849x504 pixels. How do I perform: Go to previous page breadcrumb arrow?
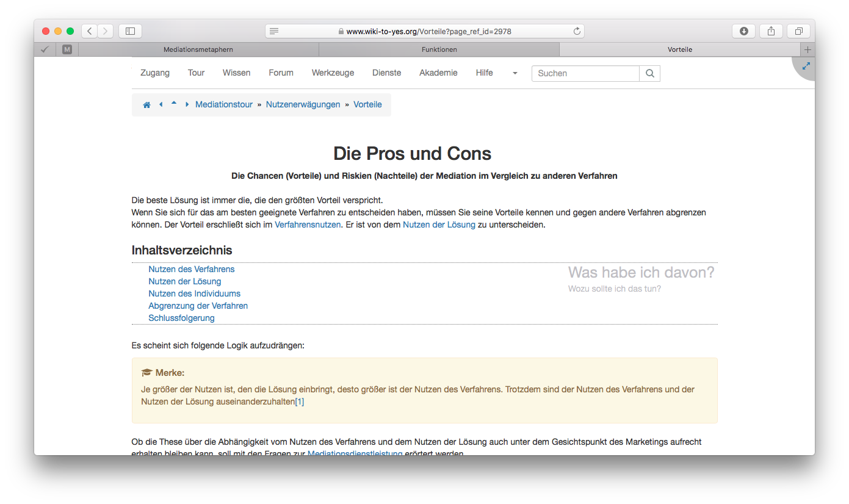click(x=161, y=105)
